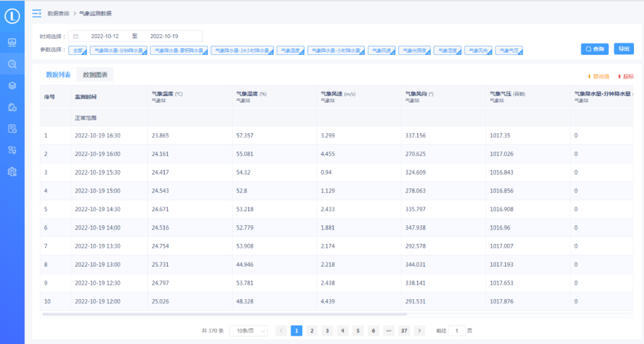Toggle the 气象温度 parameter tag
The image size is (644, 344).
(x=290, y=51)
